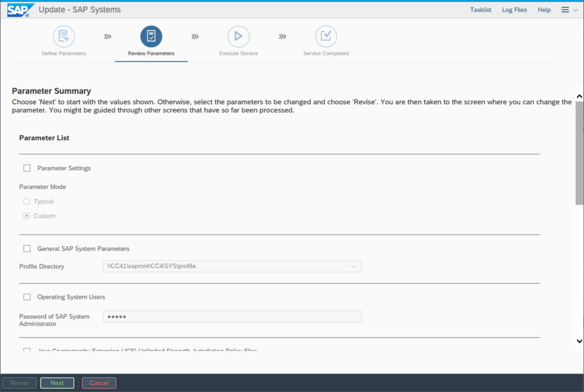Switch to the Service Completed step label
The width and height of the screenshot is (584, 392).
326,53
